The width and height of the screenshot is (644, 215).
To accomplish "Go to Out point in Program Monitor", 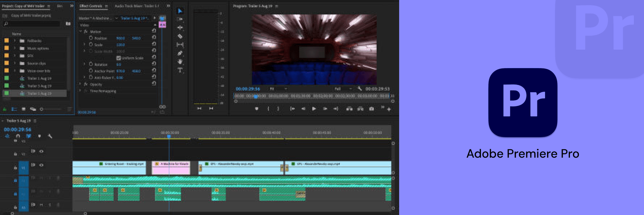I will (336, 109).
